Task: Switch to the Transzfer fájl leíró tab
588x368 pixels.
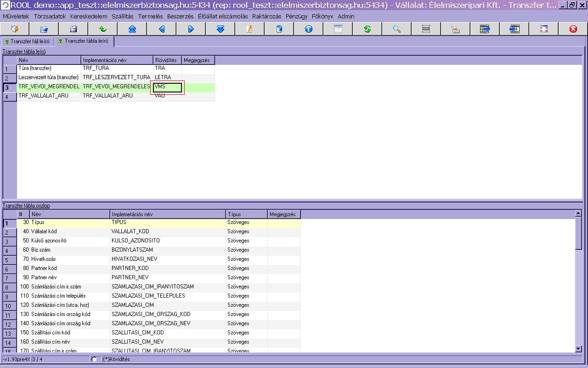Action: coord(28,41)
